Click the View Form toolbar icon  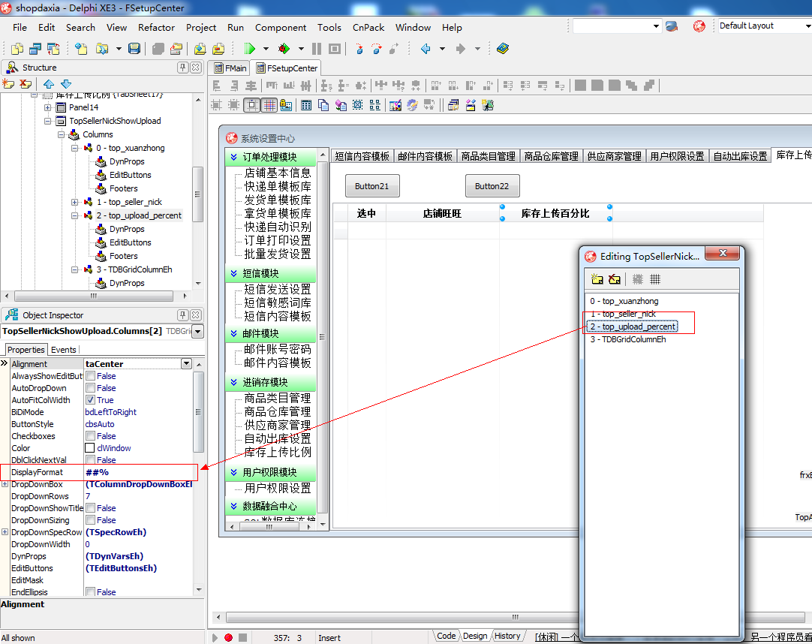pos(35,49)
